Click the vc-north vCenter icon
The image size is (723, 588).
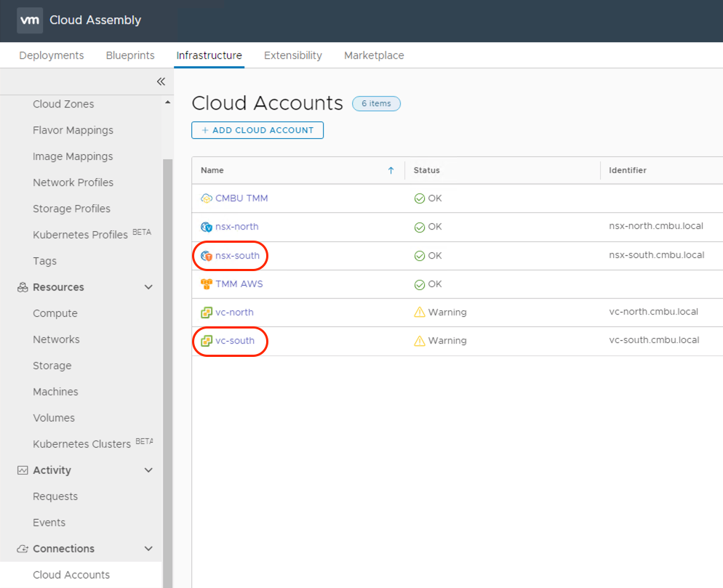[207, 313]
